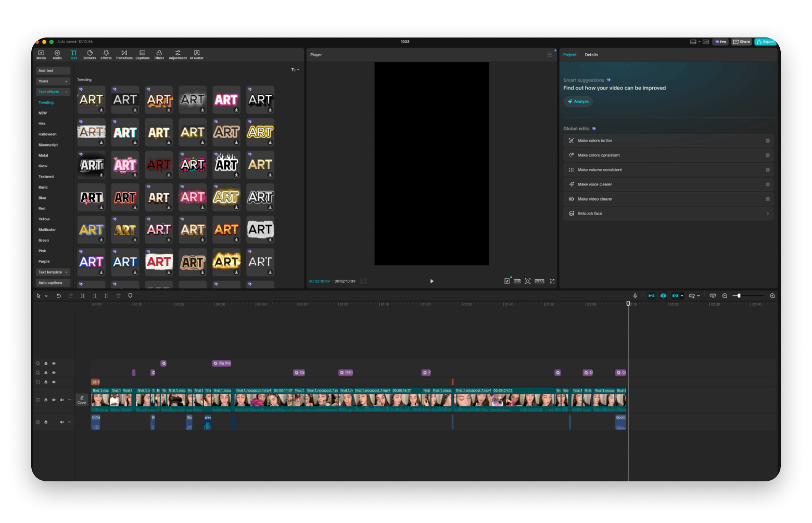The image size is (812, 523).
Task: Click the Add text button
Action: tap(52, 70)
